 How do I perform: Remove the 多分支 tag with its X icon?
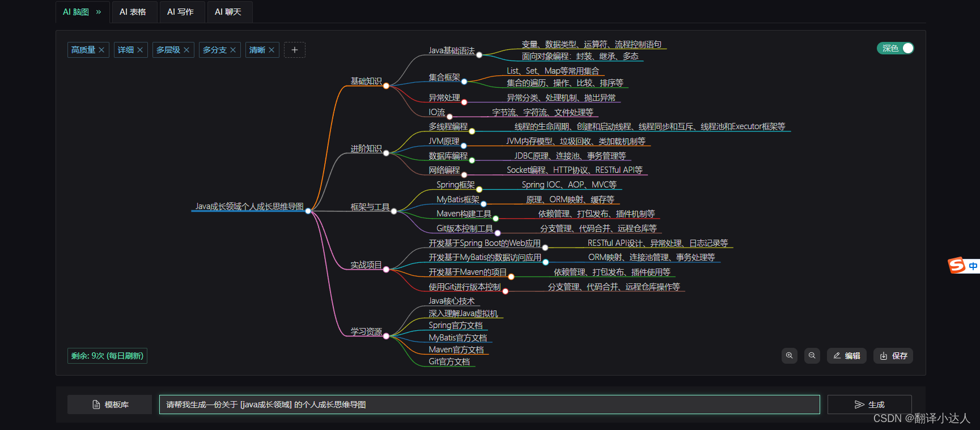[x=233, y=50]
